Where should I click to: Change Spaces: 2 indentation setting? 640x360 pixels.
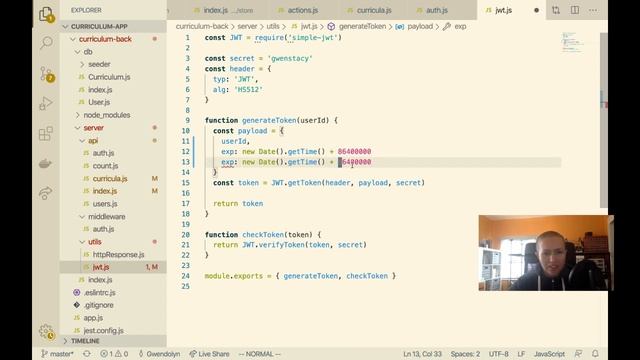(465, 354)
